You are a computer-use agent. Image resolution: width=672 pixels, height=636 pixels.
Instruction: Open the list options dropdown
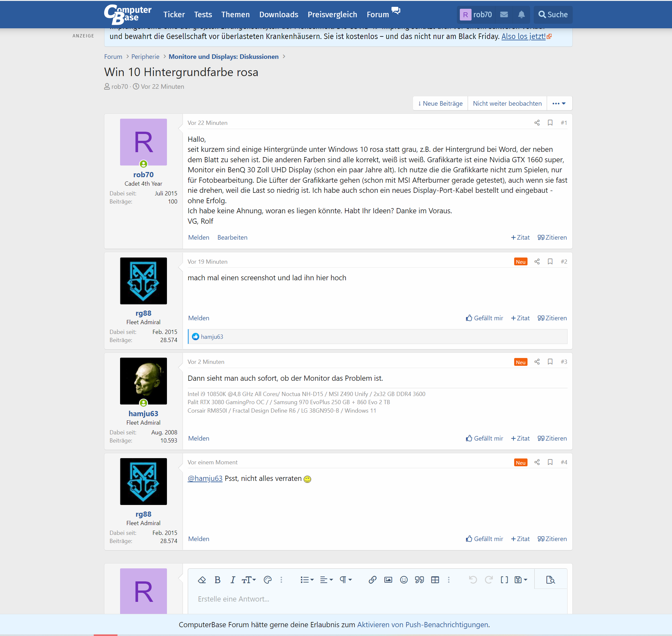[307, 580]
